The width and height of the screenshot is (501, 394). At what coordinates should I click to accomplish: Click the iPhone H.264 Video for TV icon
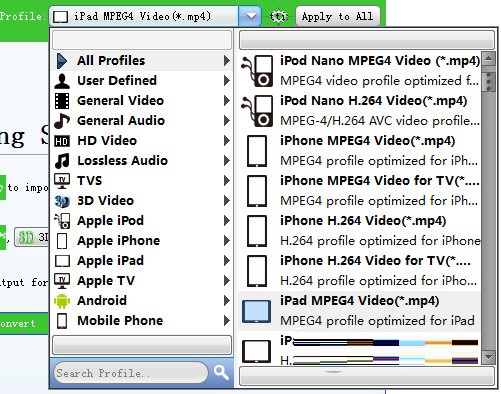point(257,271)
